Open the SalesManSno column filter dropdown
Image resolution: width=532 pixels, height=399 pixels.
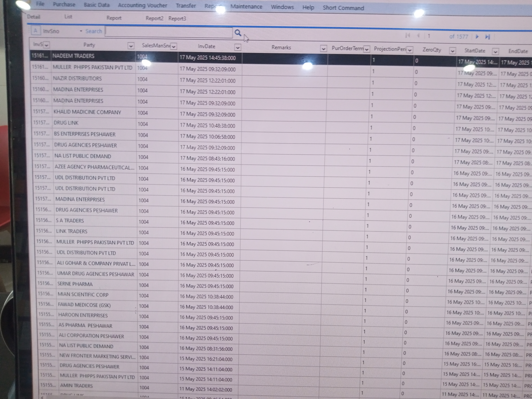point(174,46)
